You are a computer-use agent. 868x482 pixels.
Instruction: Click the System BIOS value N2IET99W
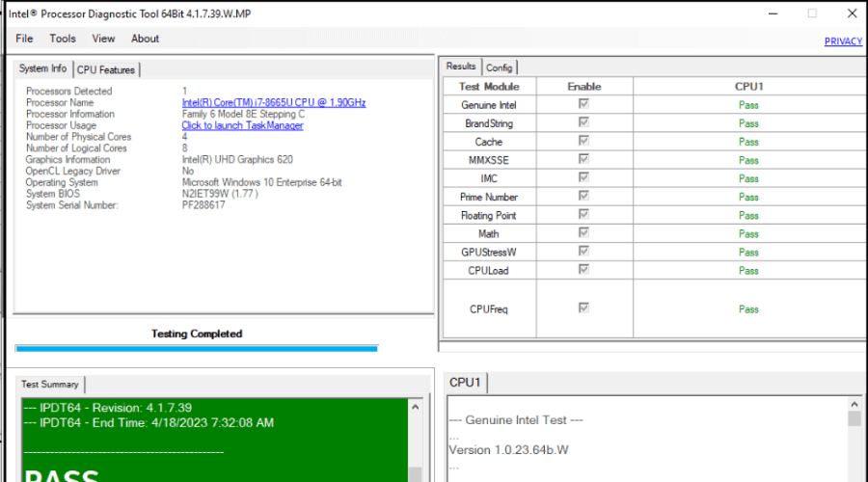[x=220, y=194]
